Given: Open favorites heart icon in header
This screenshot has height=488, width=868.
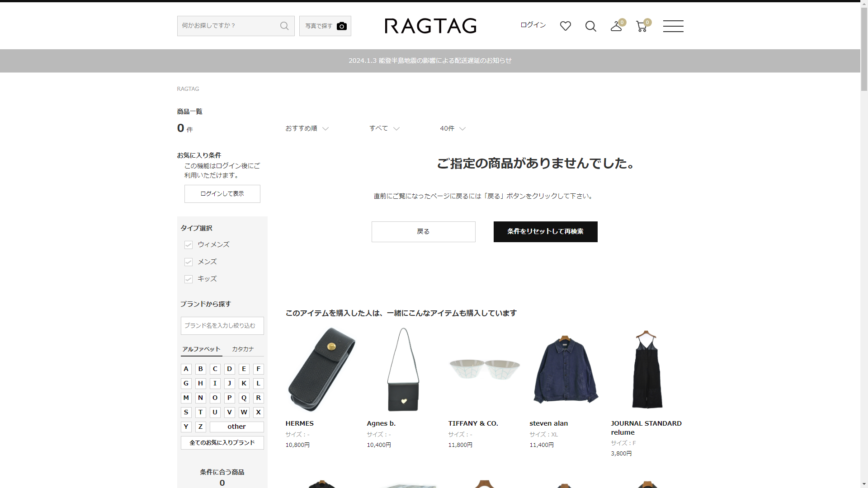Looking at the screenshot, I should [x=565, y=26].
